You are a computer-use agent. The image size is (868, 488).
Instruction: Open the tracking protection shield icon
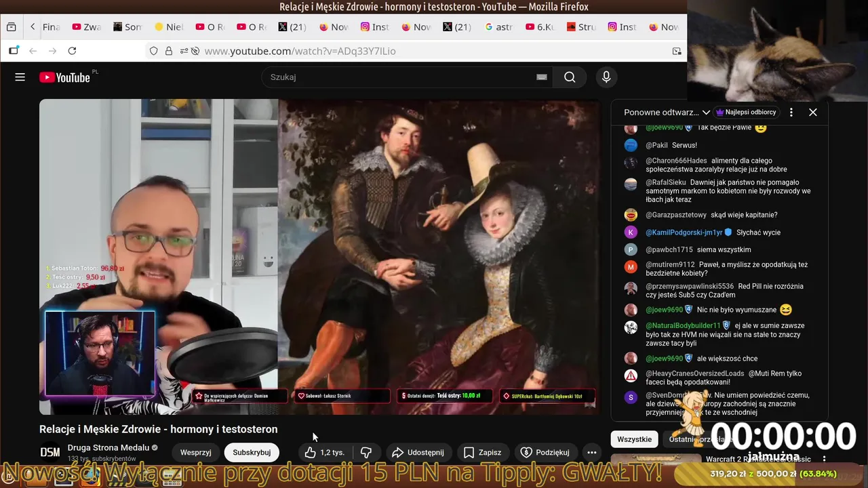(154, 51)
